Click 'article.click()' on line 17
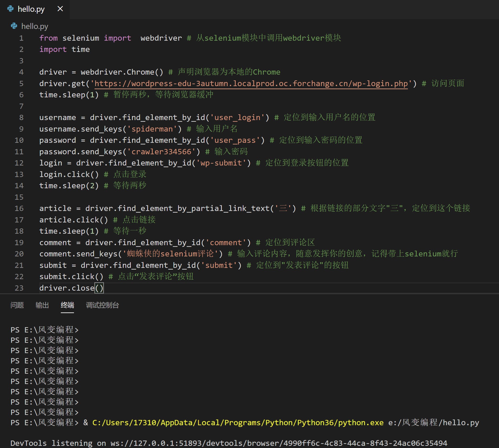Screen dimensions: 499x448 pyautogui.click(x=74, y=220)
